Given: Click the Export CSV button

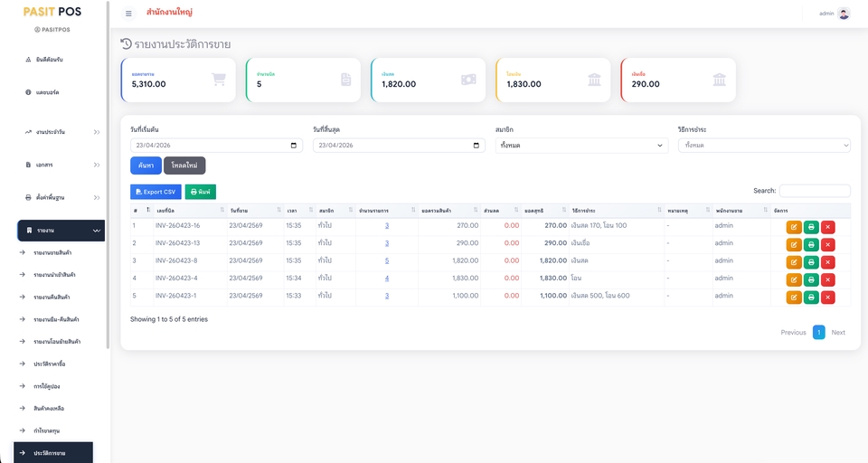Looking at the screenshot, I should (x=156, y=192).
